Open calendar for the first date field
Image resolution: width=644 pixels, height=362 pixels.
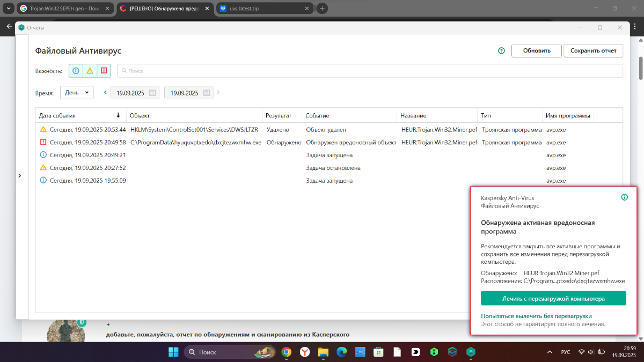pos(153,93)
